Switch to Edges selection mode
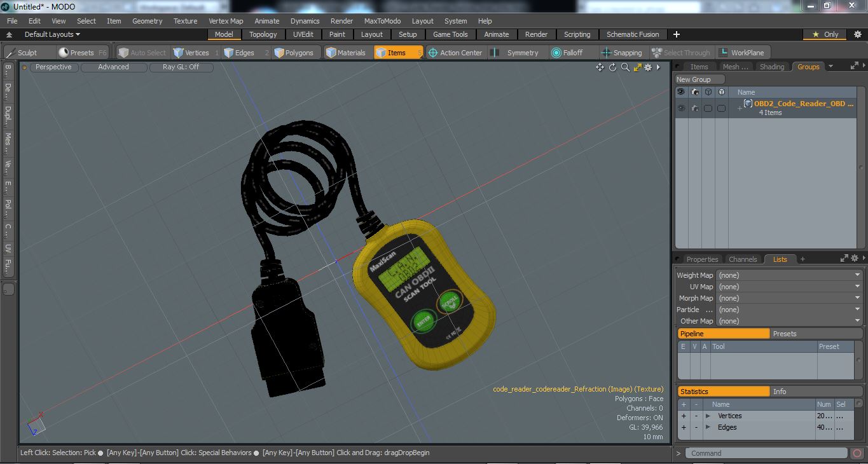Viewport: 868px width, 464px height. pos(246,53)
